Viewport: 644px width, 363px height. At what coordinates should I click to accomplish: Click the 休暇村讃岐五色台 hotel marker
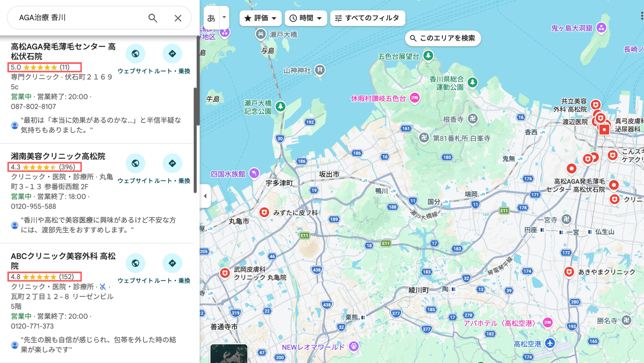[x=415, y=98]
